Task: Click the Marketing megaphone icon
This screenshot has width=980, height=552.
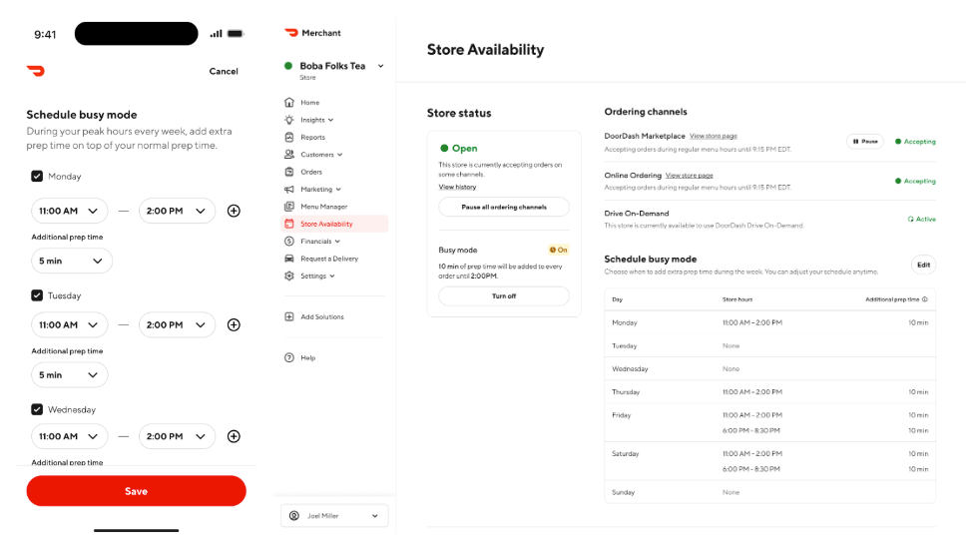Action: (x=288, y=189)
